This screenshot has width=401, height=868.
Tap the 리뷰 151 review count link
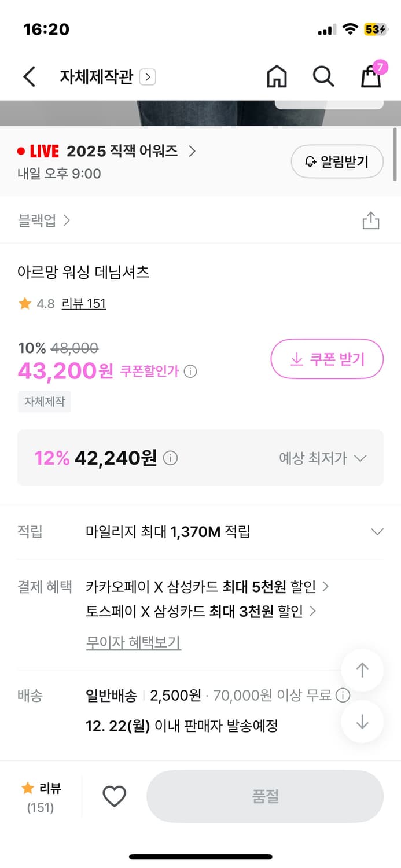(84, 303)
